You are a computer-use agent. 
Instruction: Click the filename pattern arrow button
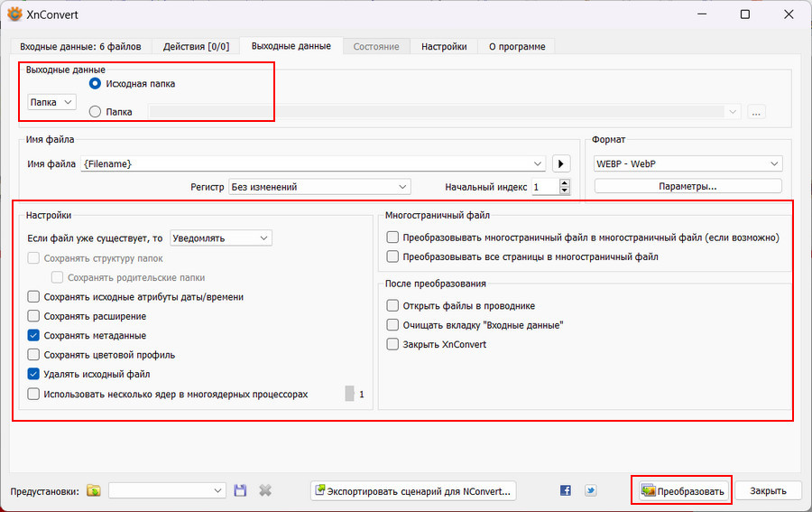tap(561, 163)
